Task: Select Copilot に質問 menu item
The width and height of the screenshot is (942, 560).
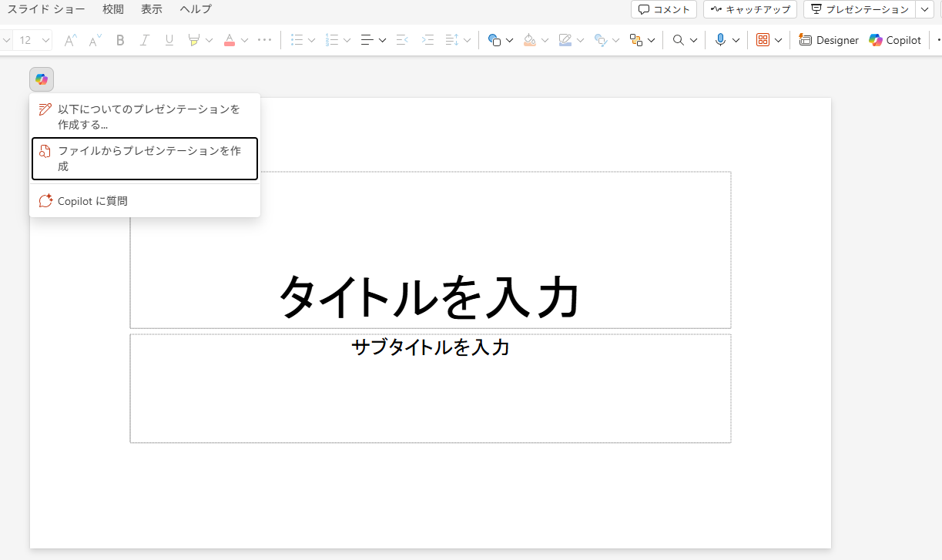Action: tap(145, 201)
